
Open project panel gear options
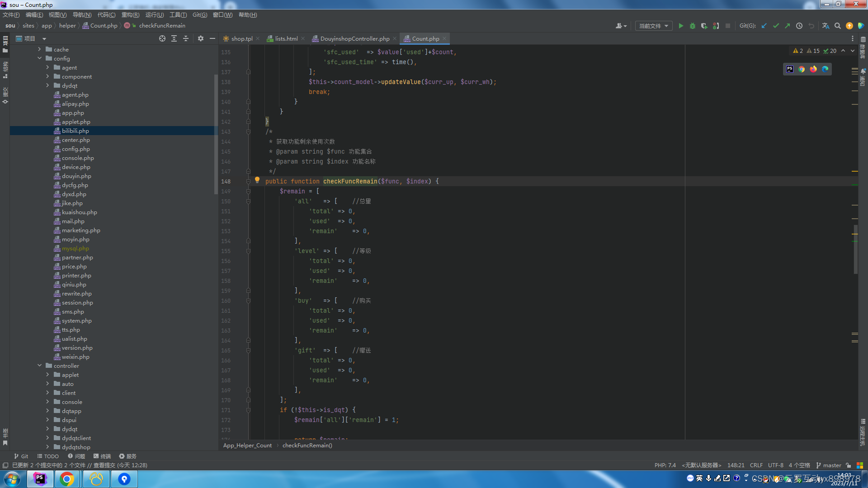201,38
